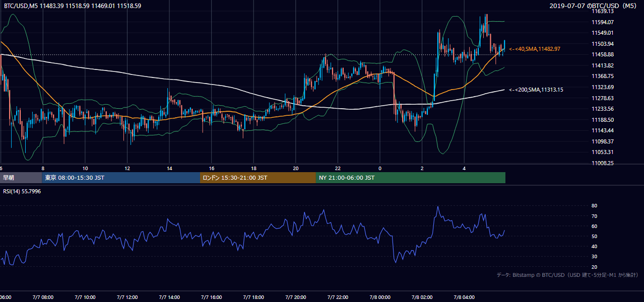Click the 7/8 04:00 time axis label
Image resolution: width=644 pixels, height=302 pixels.
(x=464, y=297)
